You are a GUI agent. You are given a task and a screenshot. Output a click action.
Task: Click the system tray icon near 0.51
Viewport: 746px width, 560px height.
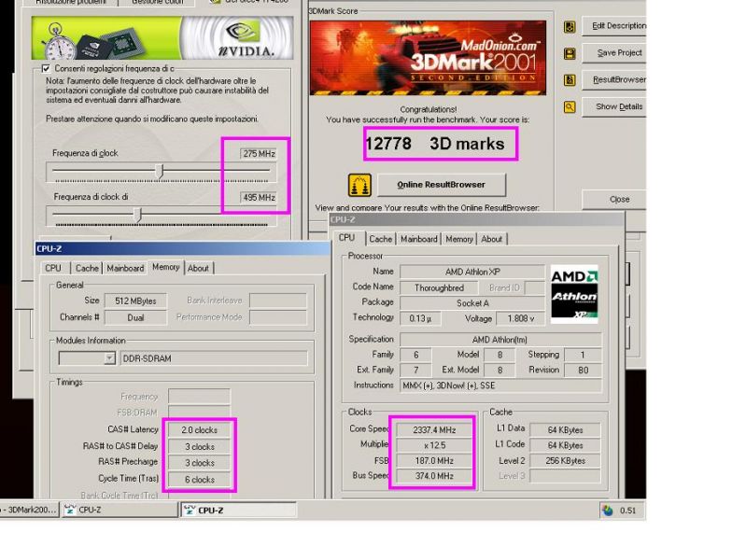pos(609,511)
